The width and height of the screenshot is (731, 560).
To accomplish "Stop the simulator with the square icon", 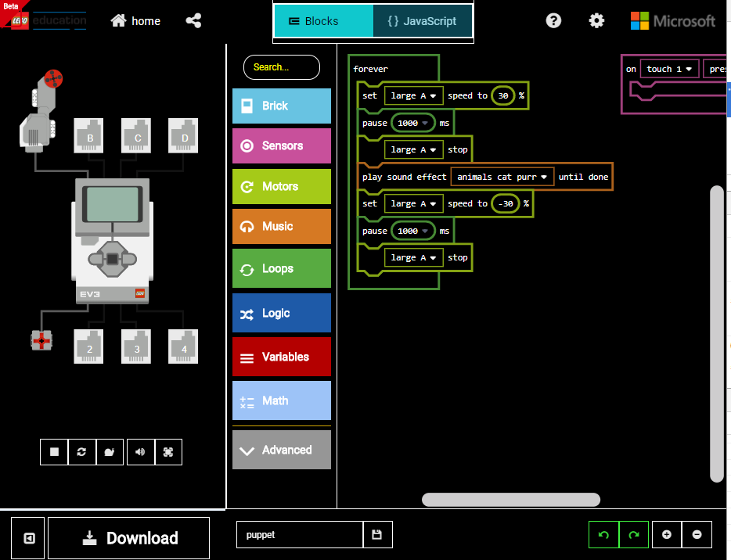I will [54, 452].
